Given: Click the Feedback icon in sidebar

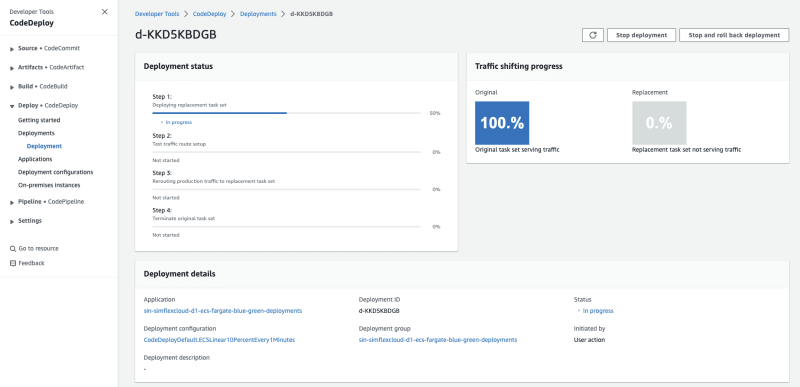Looking at the screenshot, I should point(13,263).
